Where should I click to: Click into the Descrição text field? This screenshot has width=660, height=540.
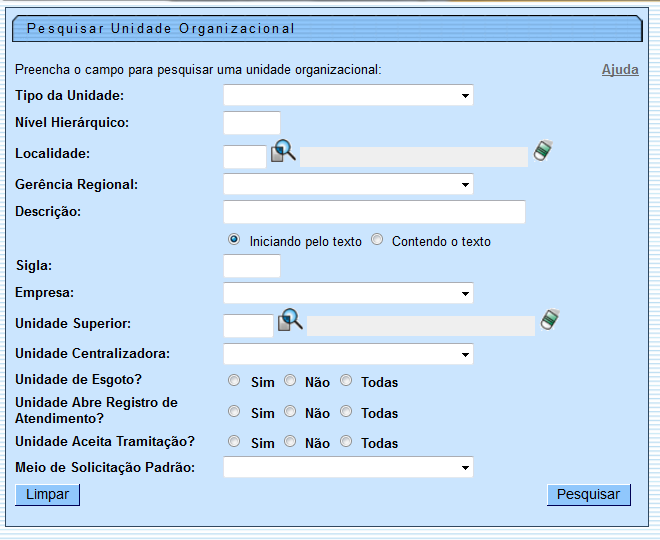(374, 212)
